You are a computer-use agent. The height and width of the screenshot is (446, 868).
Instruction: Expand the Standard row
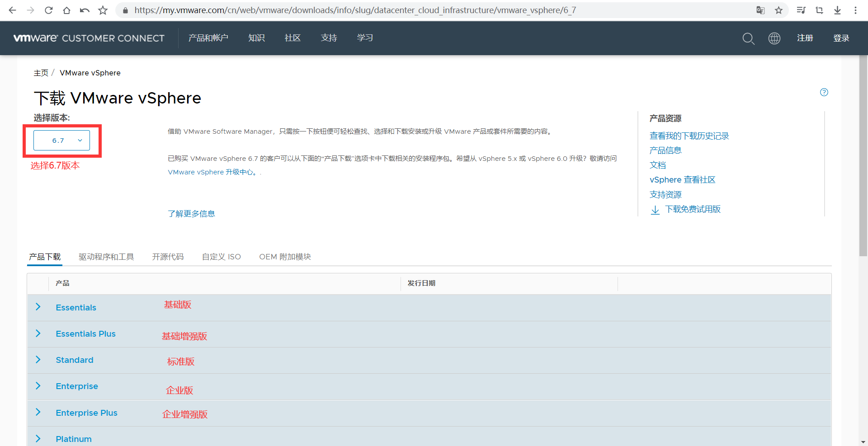pos(38,359)
